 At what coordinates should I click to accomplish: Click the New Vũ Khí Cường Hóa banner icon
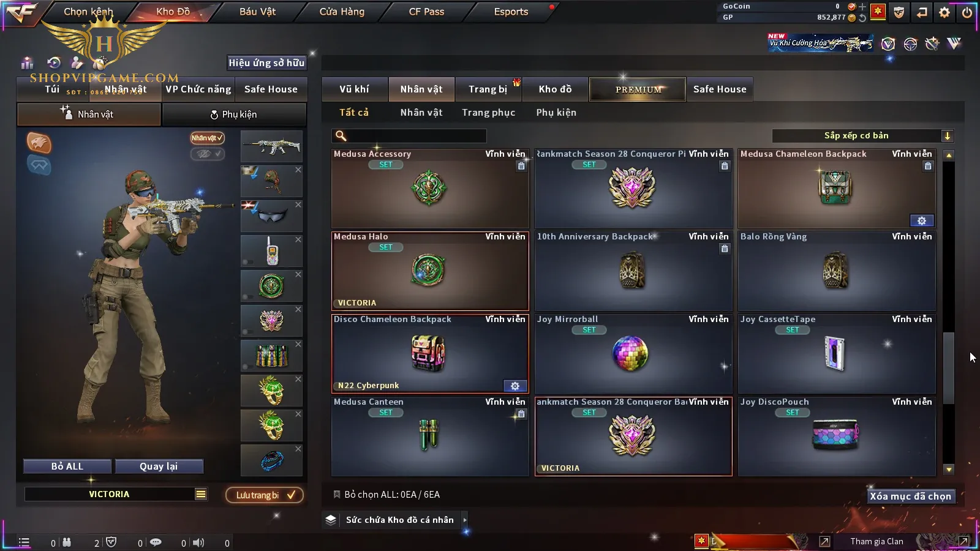(x=821, y=43)
